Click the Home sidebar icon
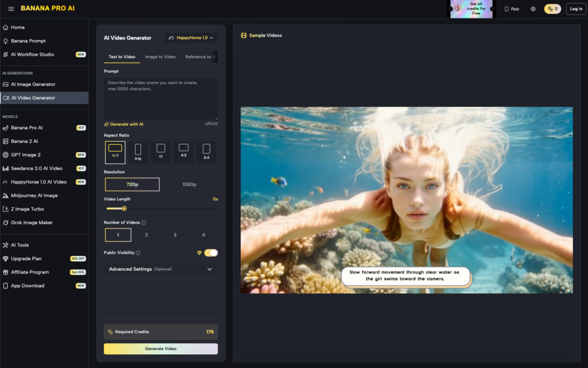 coord(6,28)
